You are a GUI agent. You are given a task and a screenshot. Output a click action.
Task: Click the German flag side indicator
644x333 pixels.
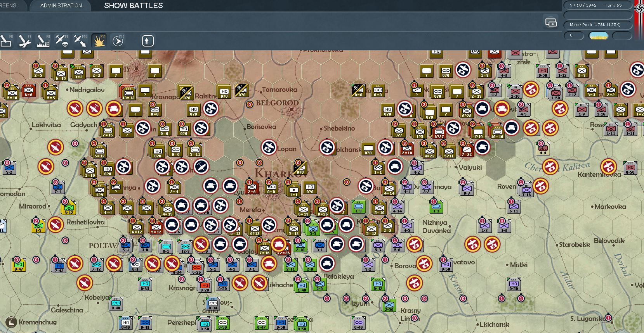(x=639, y=19)
